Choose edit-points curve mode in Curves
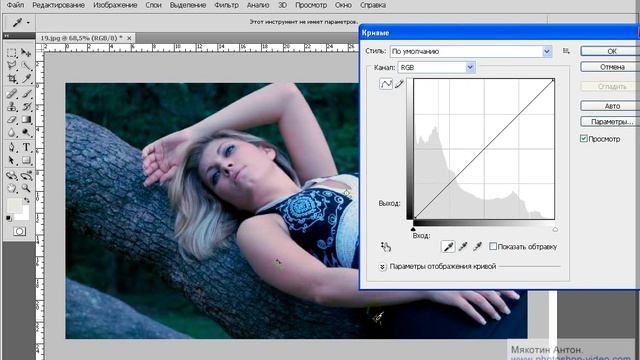640x360 pixels. click(x=386, y=84)
